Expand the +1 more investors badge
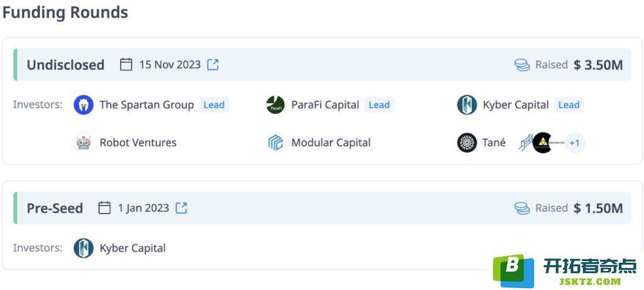The image size is (644, 290). click(574, 143)
